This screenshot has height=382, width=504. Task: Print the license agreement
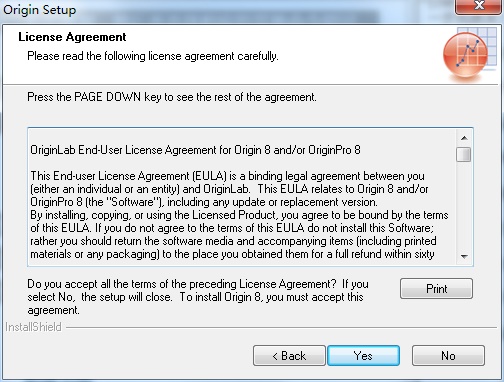point(436,289)
